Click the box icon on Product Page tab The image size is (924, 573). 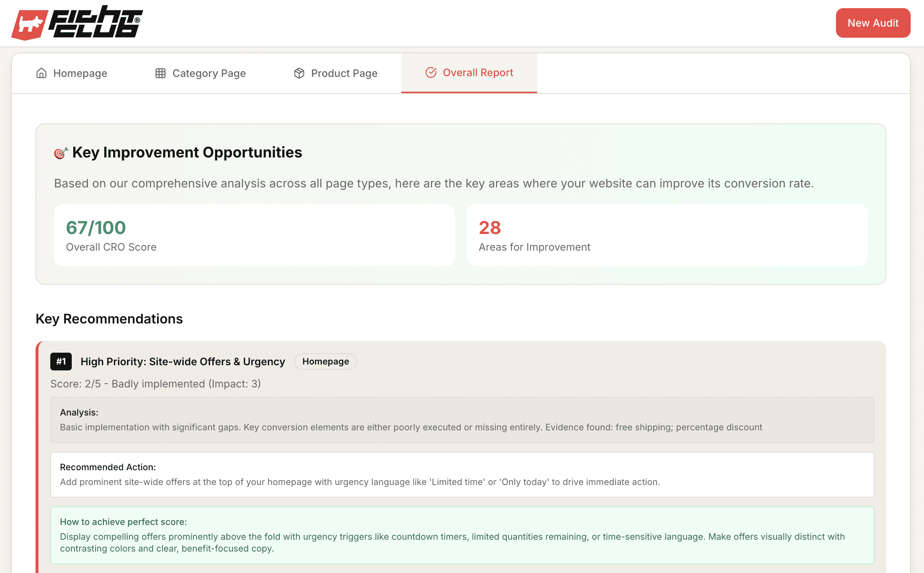[x=299, y=73]
